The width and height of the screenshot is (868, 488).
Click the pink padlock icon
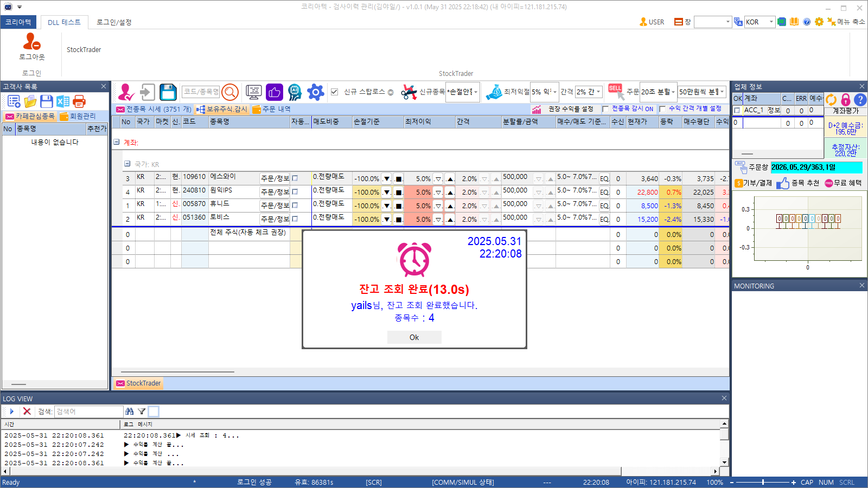click(845, 99)
